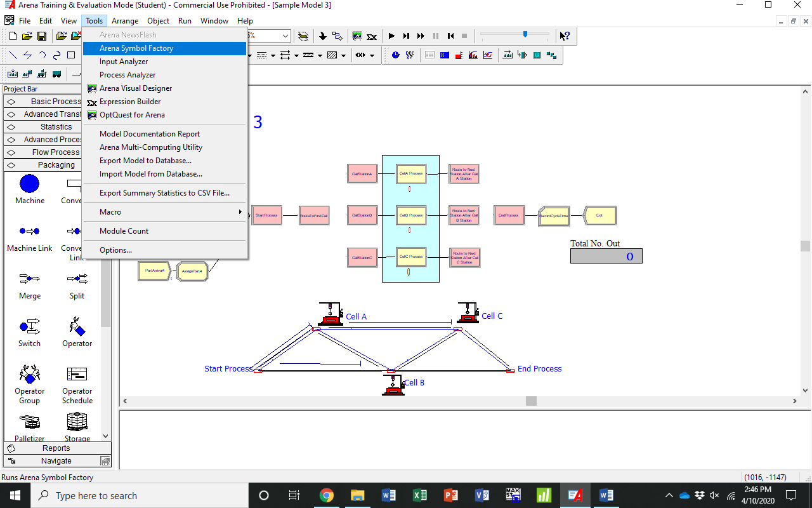Screen dimensions: 812x508
Task: Click the CellA Process module
Action: 411,173
